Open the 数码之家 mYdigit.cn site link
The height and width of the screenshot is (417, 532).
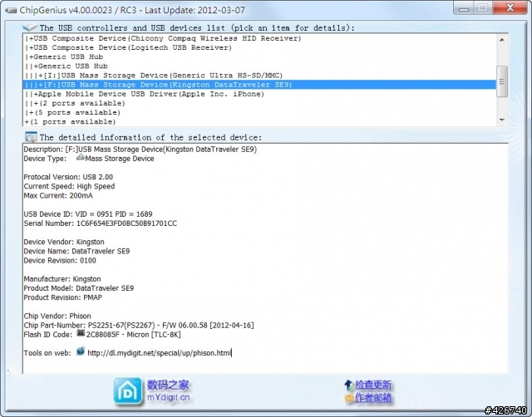[168, 391]
